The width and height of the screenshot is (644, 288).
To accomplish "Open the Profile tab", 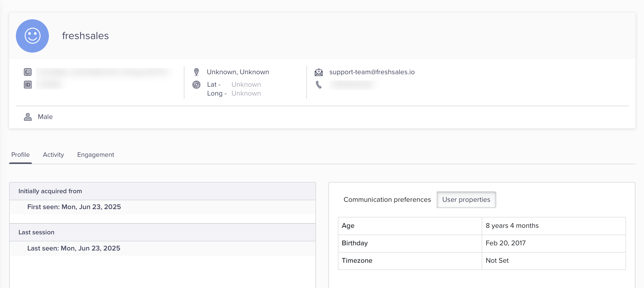I will tap(21, 155).
